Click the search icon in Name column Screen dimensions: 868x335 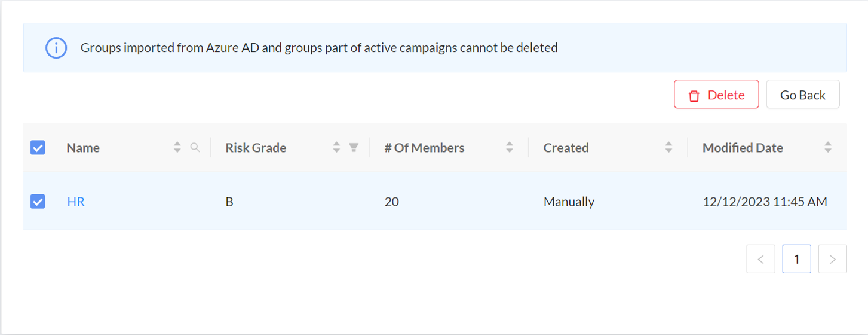(x=195, y=147)
